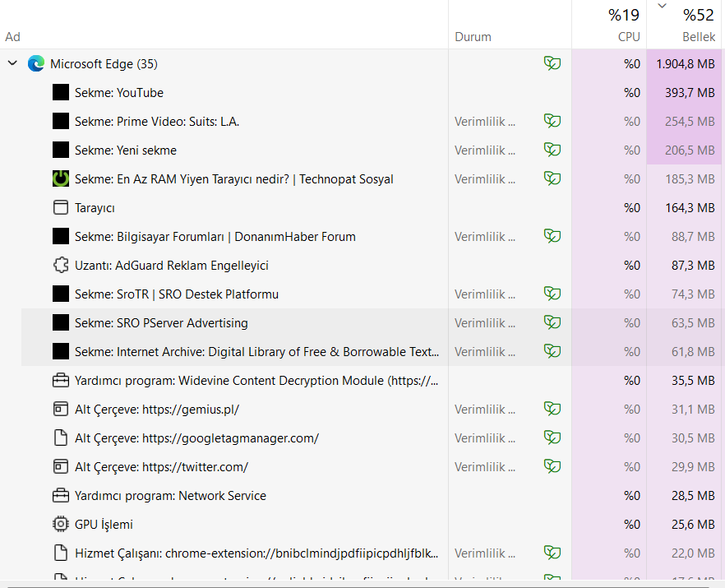Click the Tarayıcı window icon
The image size is (725, 588).
tap(60, 208)
